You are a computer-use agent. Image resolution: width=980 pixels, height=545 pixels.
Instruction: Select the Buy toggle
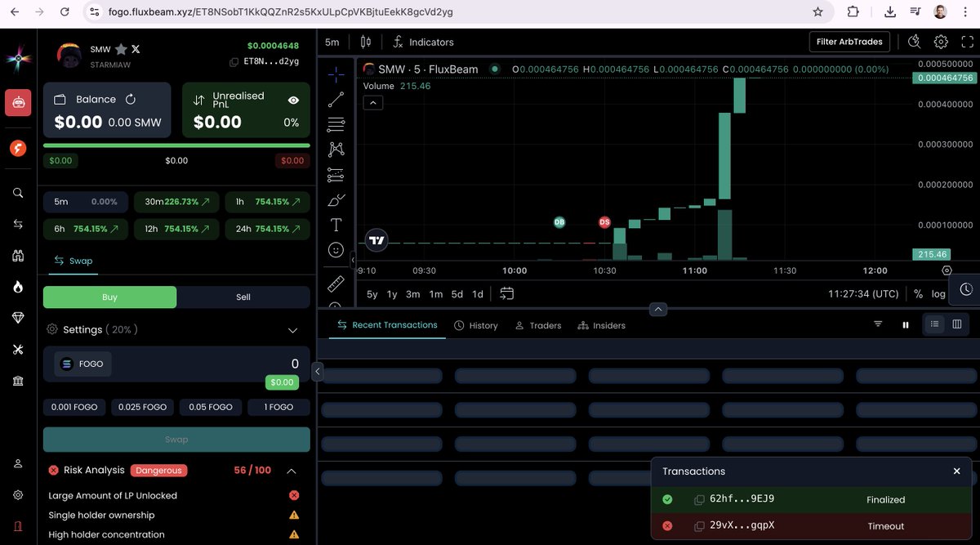109,297
